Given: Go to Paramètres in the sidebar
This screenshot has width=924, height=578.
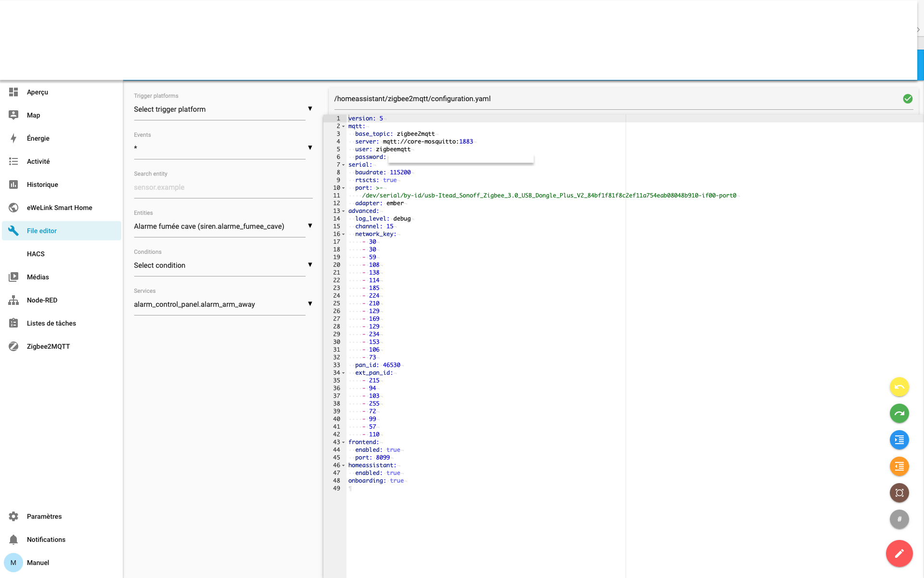Looking at the screenshot, I should click(44, 516).
